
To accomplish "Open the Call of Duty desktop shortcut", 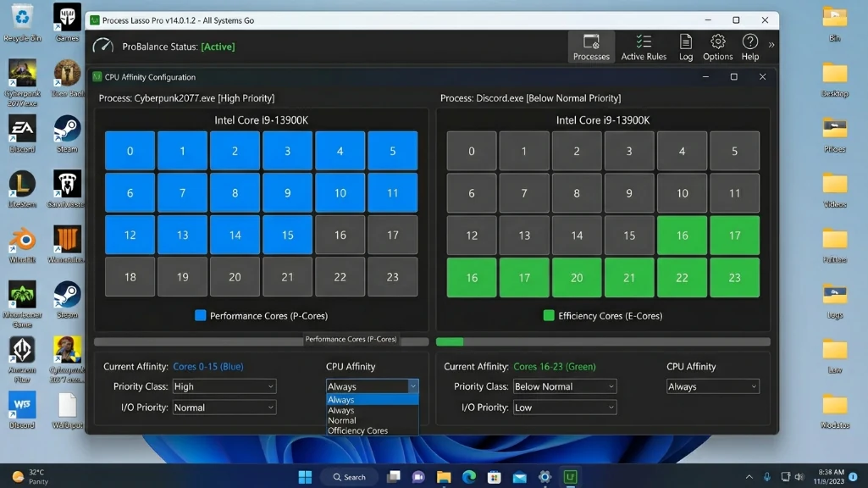I will (67, 244).
